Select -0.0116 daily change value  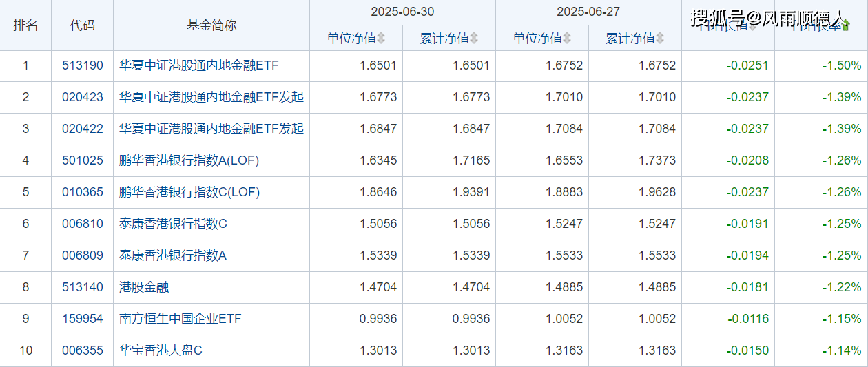tap(747, 319)
